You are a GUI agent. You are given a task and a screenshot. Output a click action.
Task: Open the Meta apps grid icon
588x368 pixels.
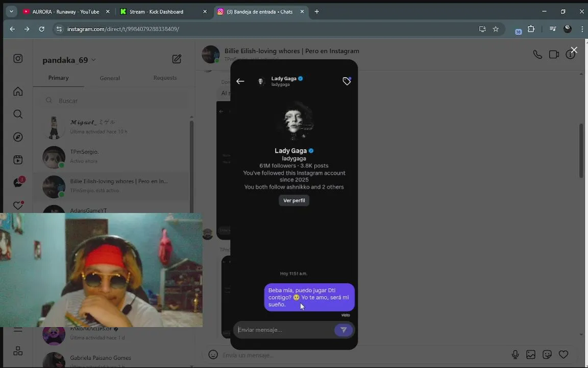point(18,351)
